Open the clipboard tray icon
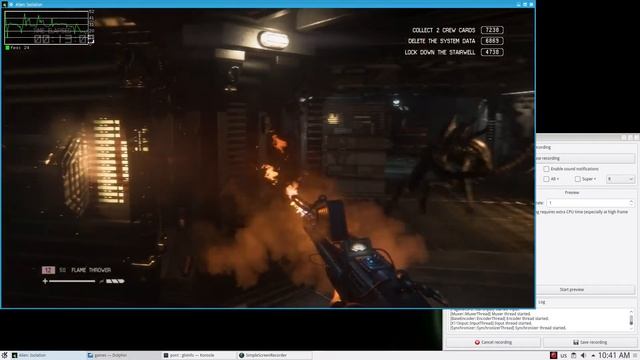Screen dimensions: 640x360 573,356
